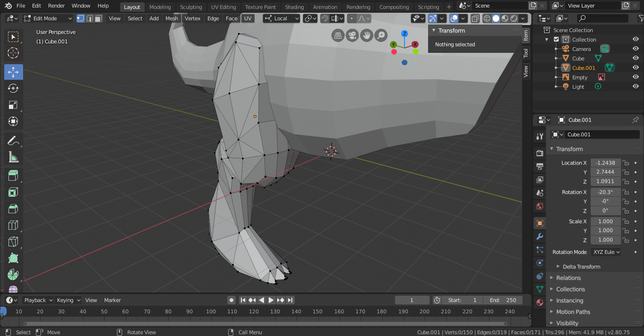Switch to the Sculpting workspace tab
644x336 pixels.
190,7
